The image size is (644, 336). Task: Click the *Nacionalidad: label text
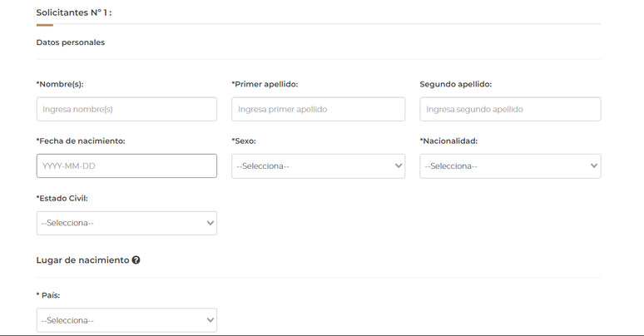click(x=448, y=141)
